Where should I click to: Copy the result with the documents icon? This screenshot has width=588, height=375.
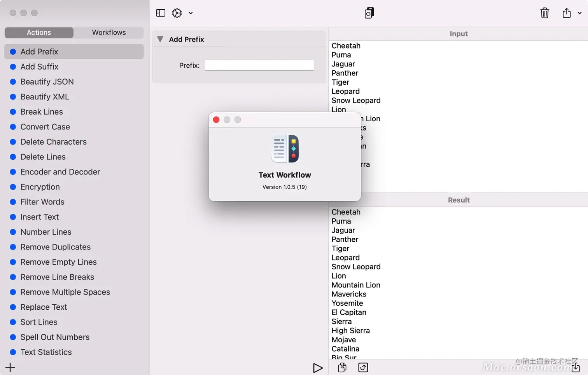pyautogui.click(x=342, y=368)
